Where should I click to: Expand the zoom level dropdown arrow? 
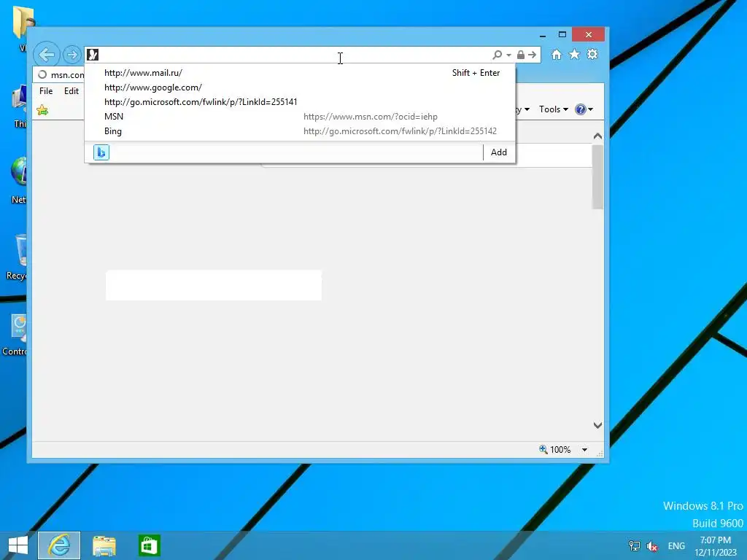pos(584,449)
